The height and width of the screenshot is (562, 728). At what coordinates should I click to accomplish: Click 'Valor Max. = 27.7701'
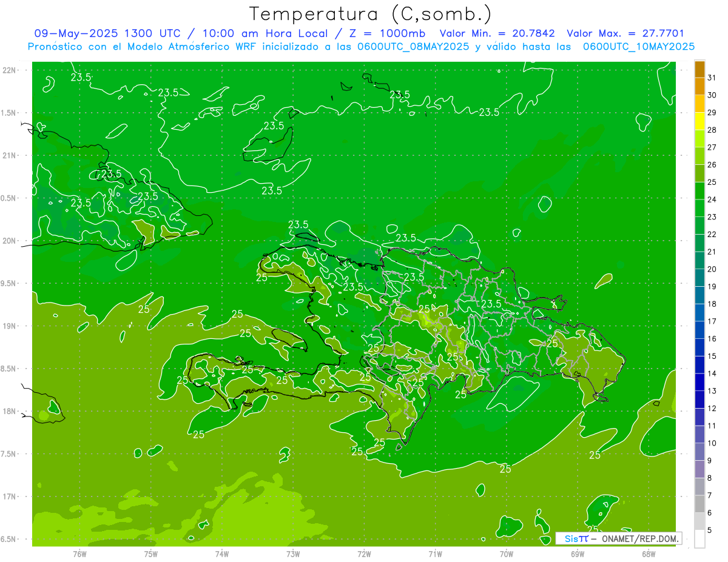[625, 33]
